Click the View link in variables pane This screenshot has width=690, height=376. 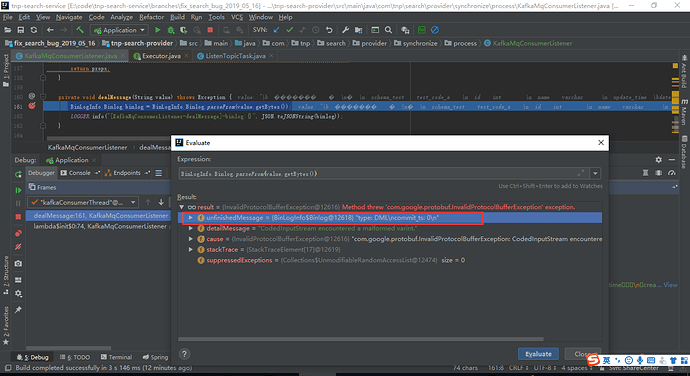click(670, 285)
